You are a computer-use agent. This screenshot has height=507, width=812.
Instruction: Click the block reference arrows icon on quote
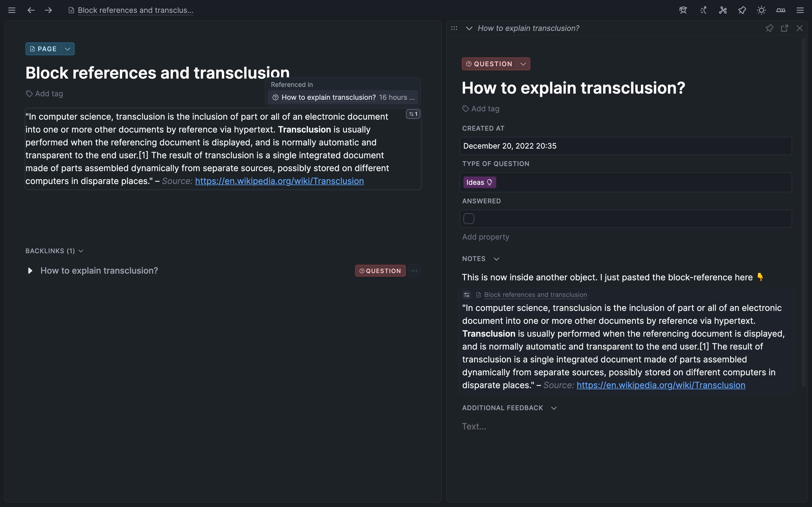click(x=413, y=114)
